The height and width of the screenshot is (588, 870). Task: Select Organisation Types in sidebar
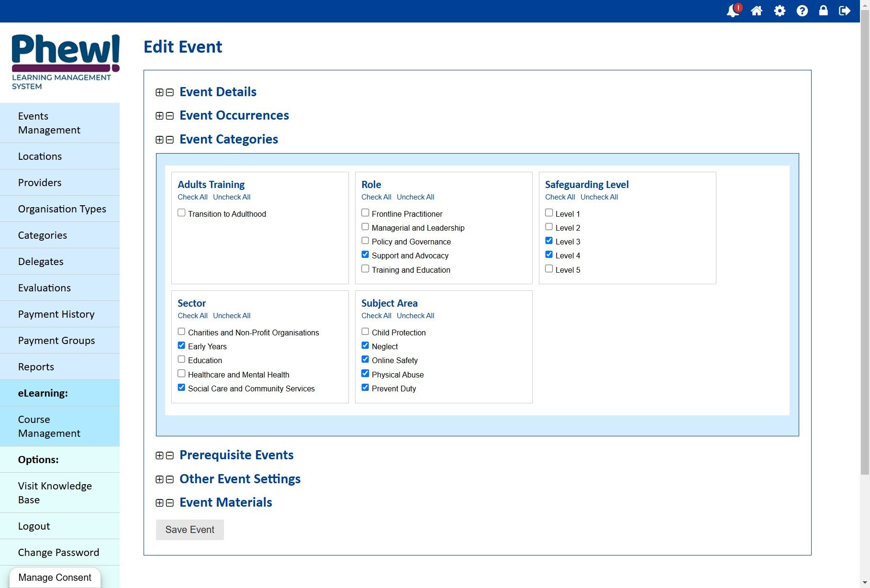point(60,209)
